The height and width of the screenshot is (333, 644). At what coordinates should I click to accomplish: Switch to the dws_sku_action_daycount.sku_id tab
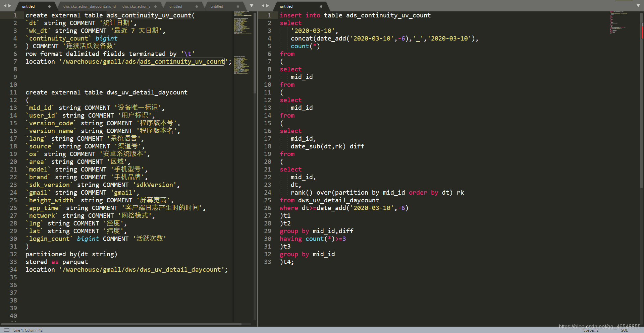click(x=90, y=6)
